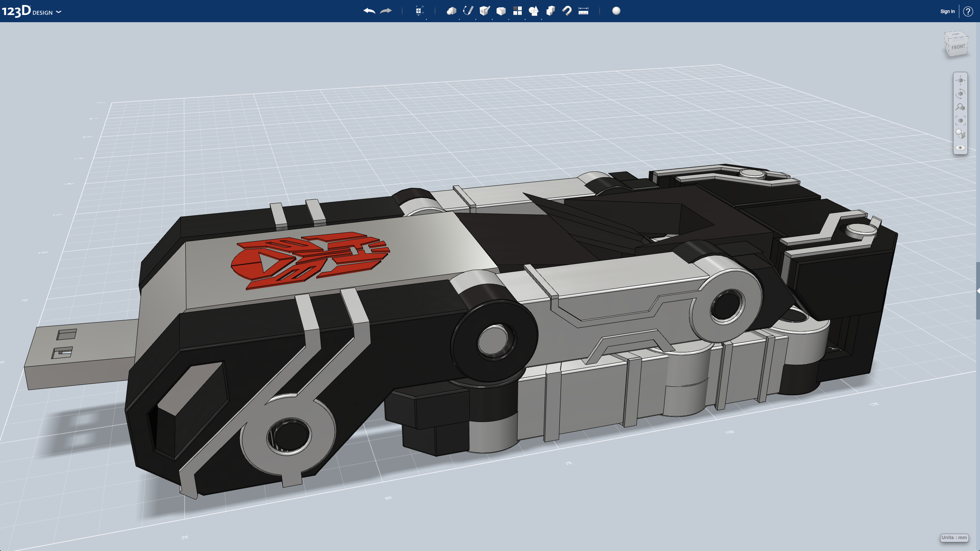Image resolution: width=980 pixels, height=551 pixels.
Task: Open the Transform tool
Action: coord(420,11)
